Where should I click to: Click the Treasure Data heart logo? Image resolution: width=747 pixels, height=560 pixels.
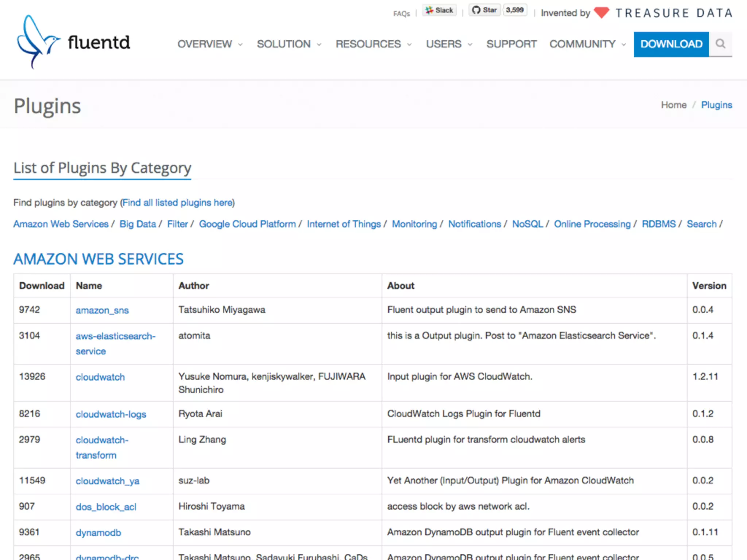click(x=601, y=13)
